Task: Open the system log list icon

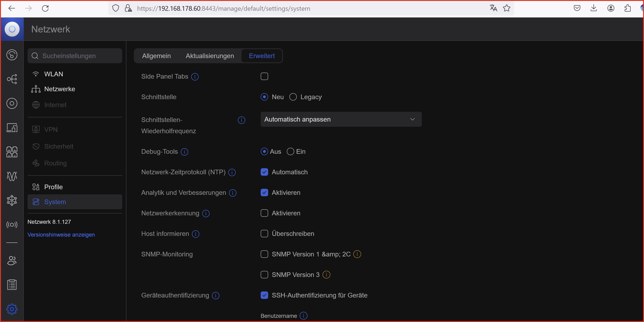Action: click(12, 285)
